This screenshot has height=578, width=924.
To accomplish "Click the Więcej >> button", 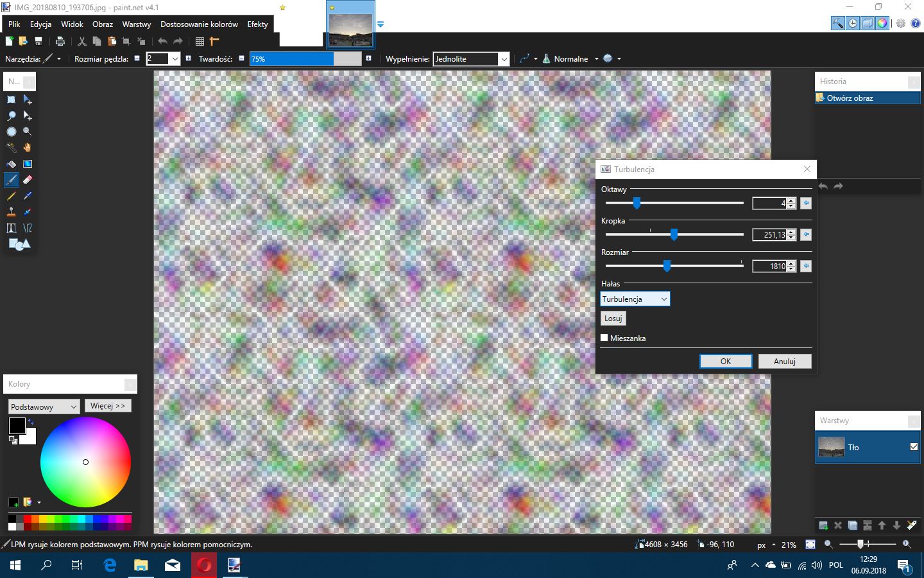I will click(x=108, y=406).
